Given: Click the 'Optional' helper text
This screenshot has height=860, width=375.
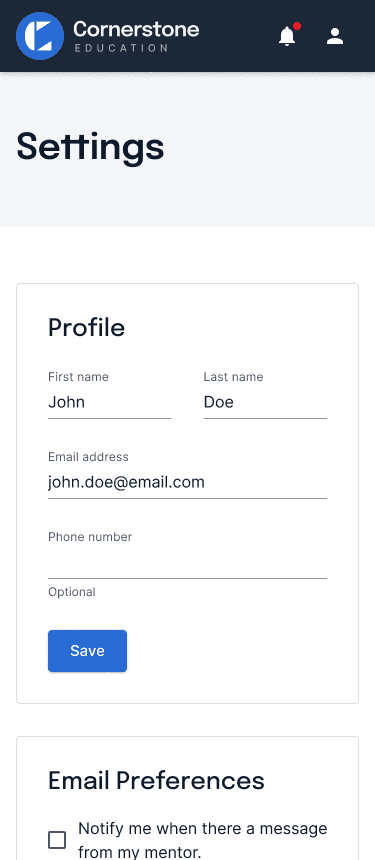Looking at the screenshot, I should [x=72, y=592].
